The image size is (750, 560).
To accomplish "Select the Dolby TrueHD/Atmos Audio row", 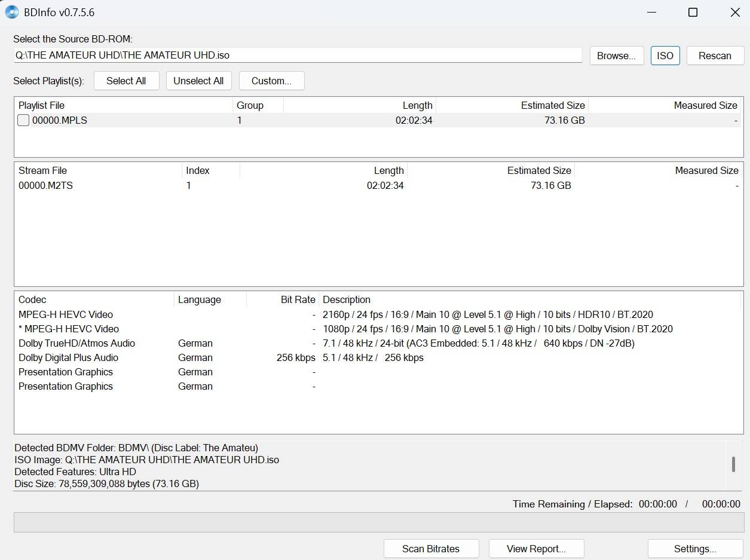I will click(x=378, y=343).
